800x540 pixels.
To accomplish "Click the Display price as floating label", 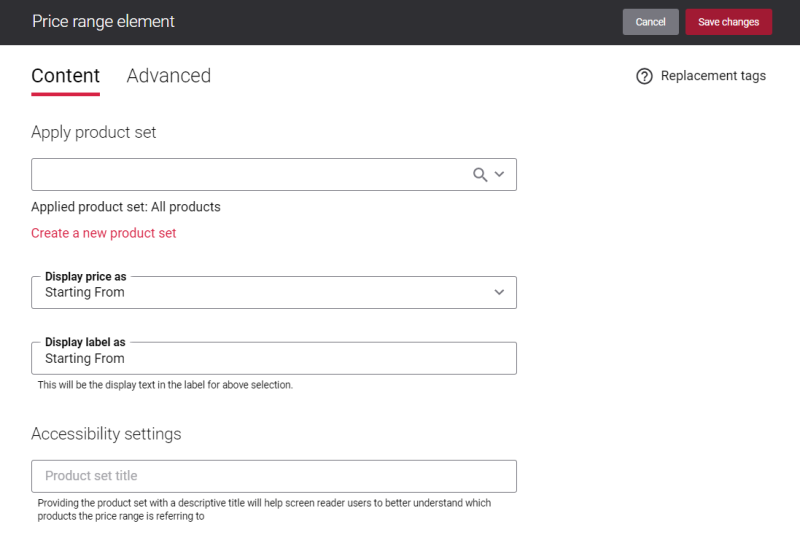I will (86, 277).
